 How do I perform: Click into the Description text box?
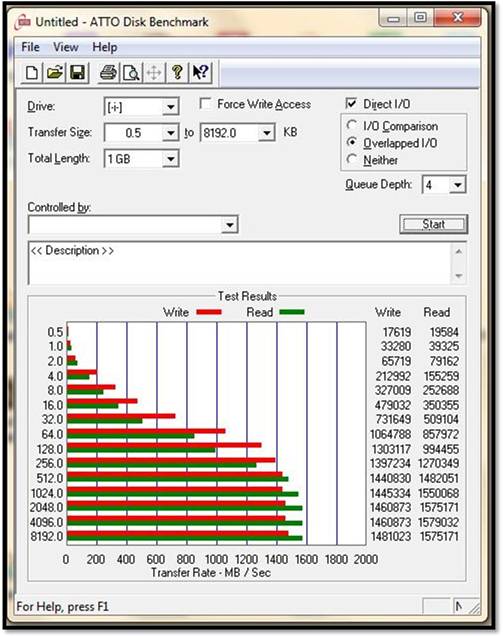pyautogui.click(x=240, y=263)
